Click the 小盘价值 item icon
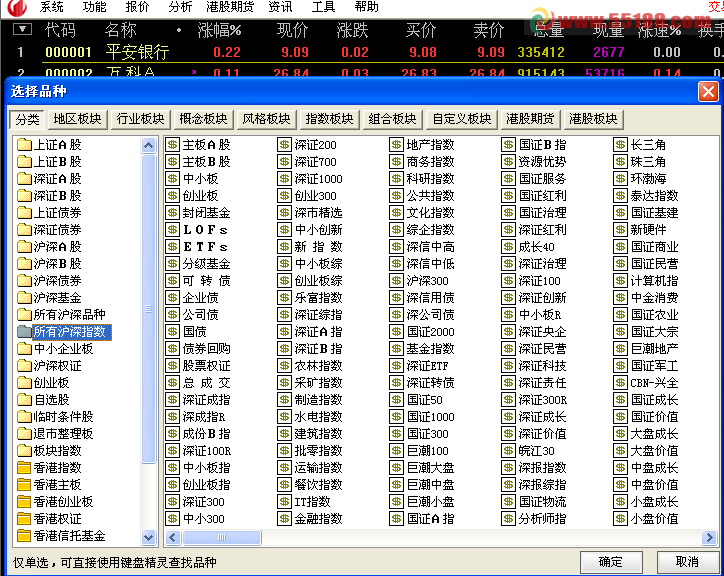Image resolution: width=724 pixels, height=576 pixels. (x=621, y=519)
